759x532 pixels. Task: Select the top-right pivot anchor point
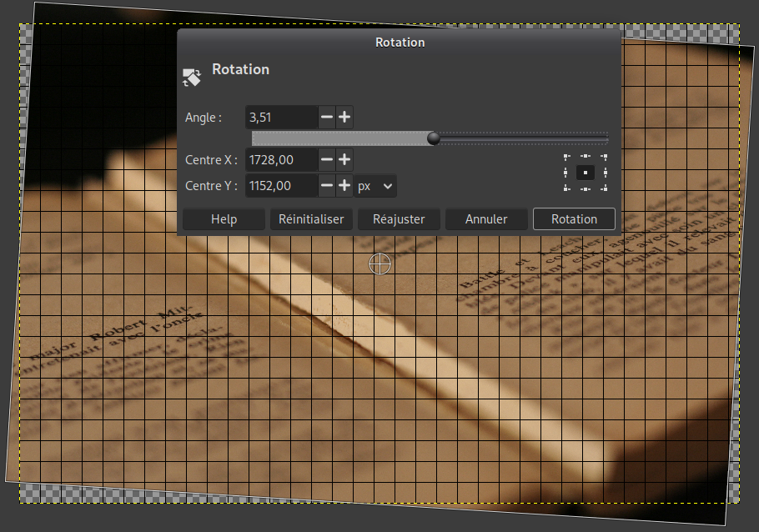click(x=604, y=157)
